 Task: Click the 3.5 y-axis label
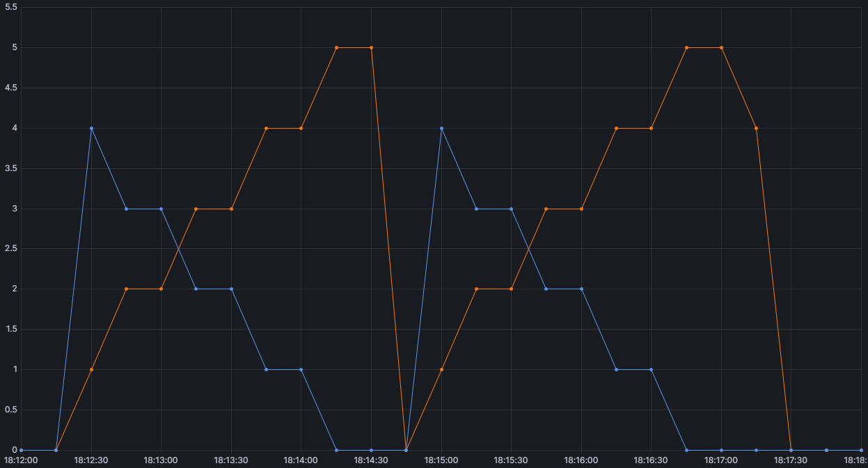[11, 168]
